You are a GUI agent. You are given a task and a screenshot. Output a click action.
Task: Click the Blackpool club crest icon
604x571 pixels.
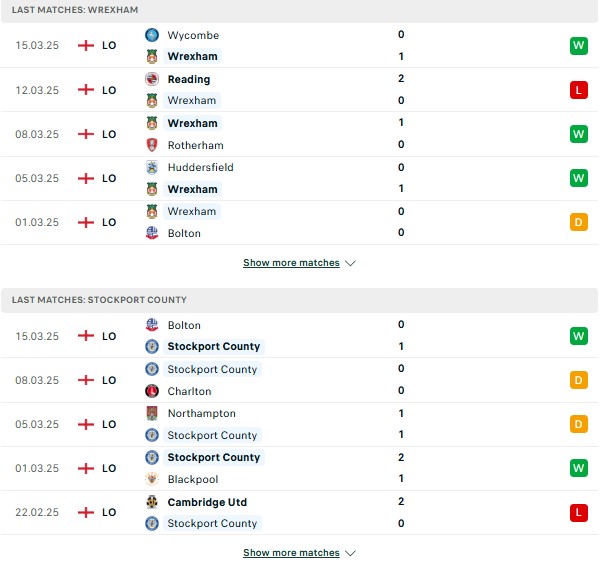click(152, 479)
